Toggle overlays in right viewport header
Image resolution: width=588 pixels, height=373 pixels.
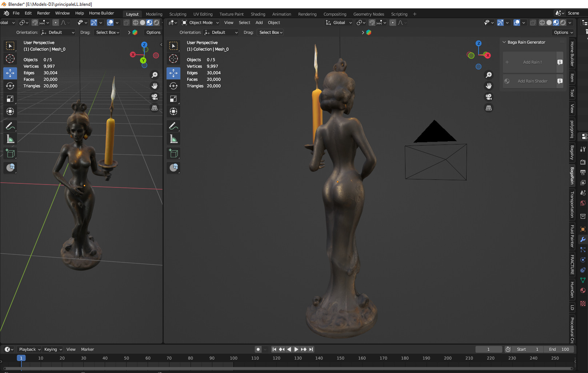point(517,23)
